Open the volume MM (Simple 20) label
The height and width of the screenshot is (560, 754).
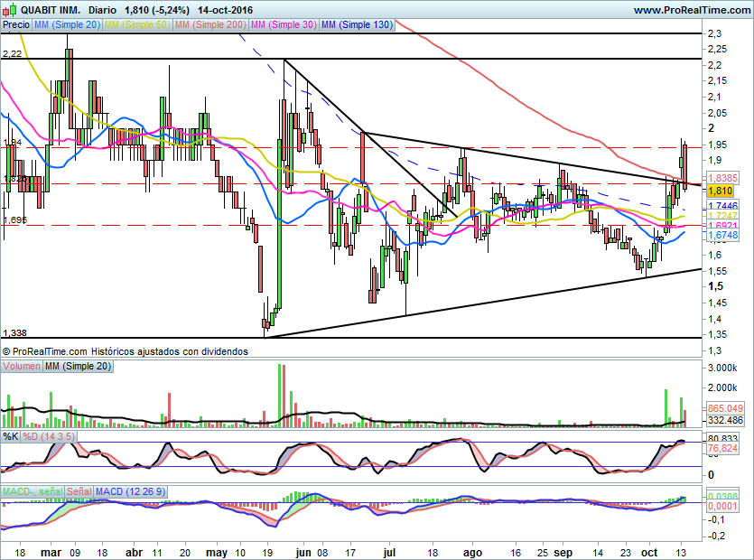pos(79,367)
